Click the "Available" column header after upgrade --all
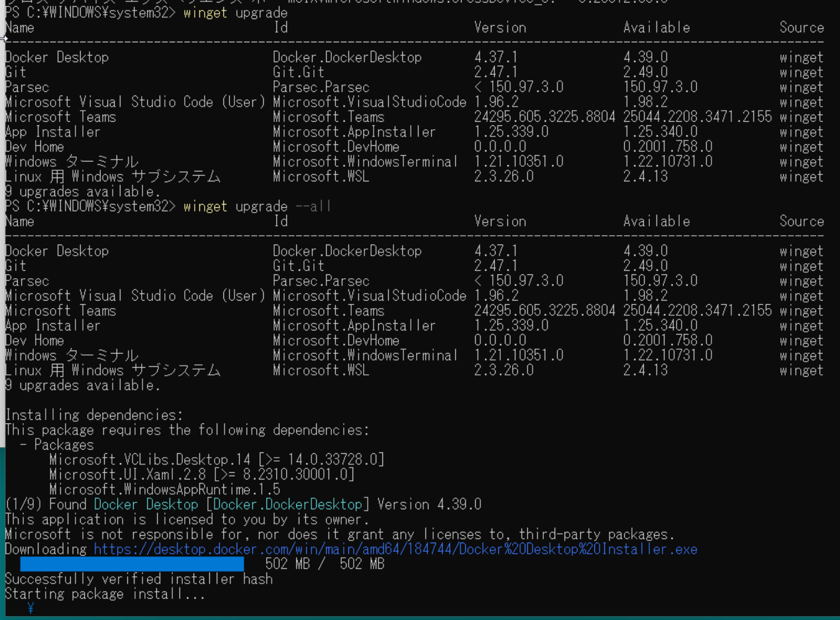Image resolution: width=840 pixels, height=620 pixels. [656, 221]
